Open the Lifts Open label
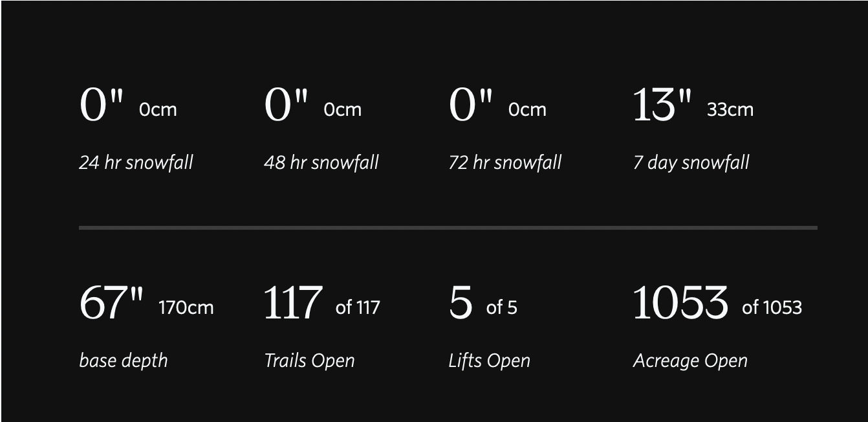 (x=489, y=361)
